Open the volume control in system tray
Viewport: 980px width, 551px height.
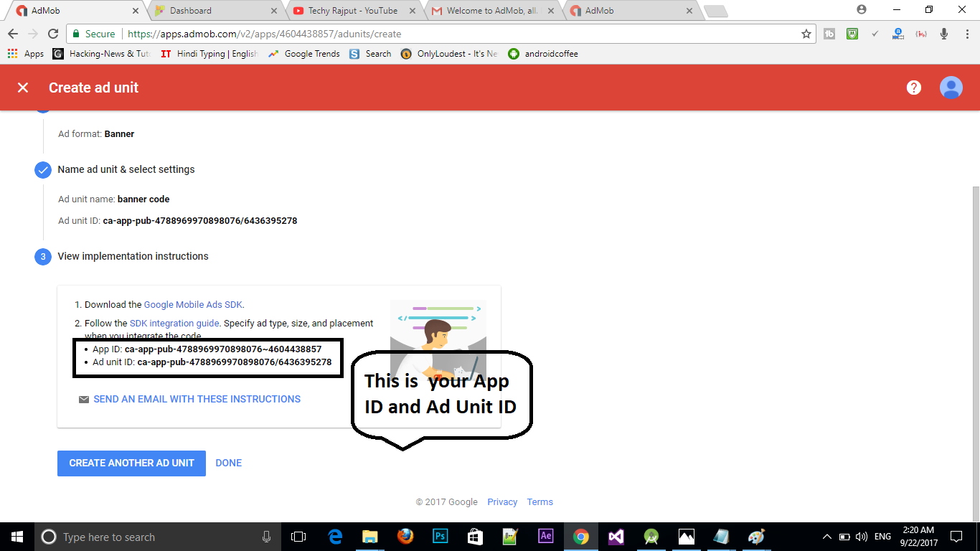(x=862, y=537)
